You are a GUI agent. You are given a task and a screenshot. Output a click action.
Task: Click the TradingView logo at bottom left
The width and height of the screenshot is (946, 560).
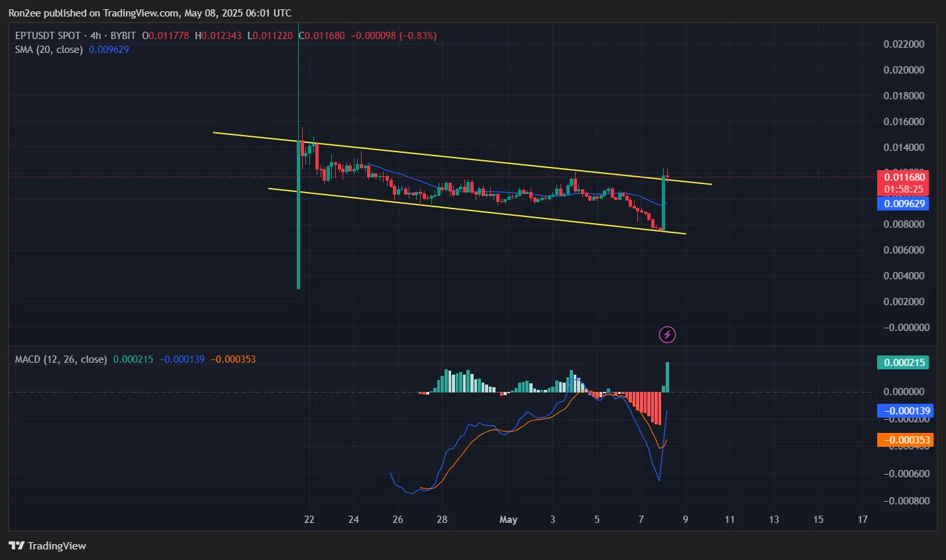(47, 545)
